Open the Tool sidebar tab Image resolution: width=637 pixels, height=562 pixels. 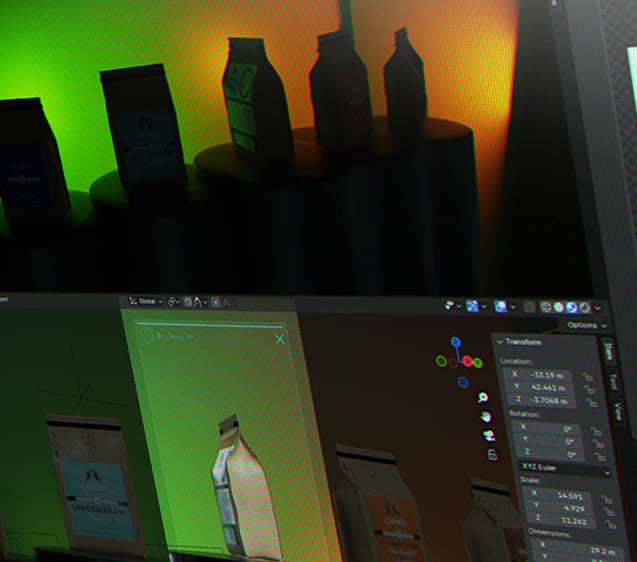click(x=613, y=382)
